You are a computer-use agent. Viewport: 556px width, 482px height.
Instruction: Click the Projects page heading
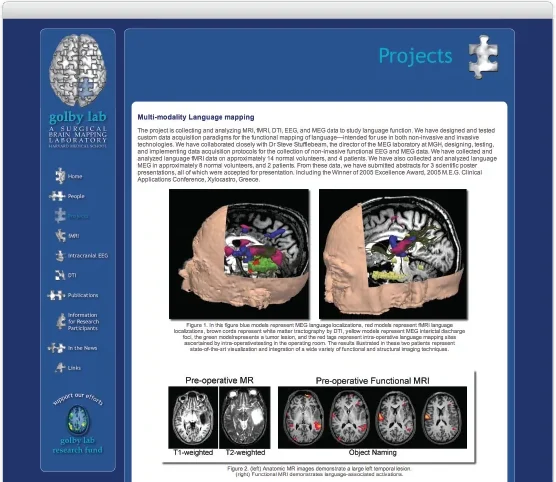coord(415,56)
